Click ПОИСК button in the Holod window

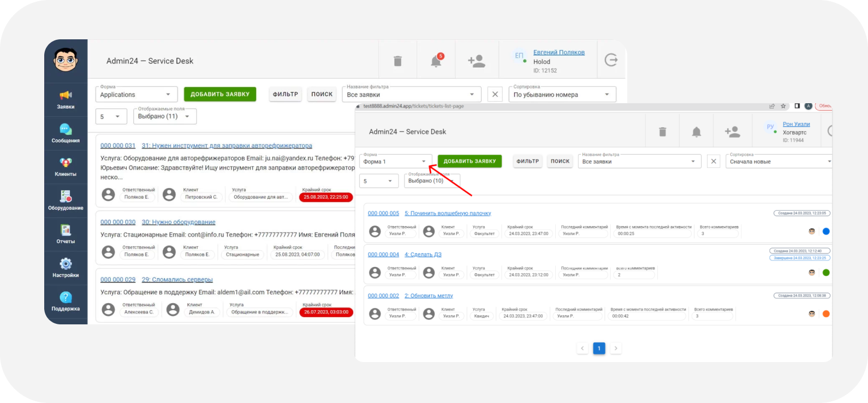point(322,94)
